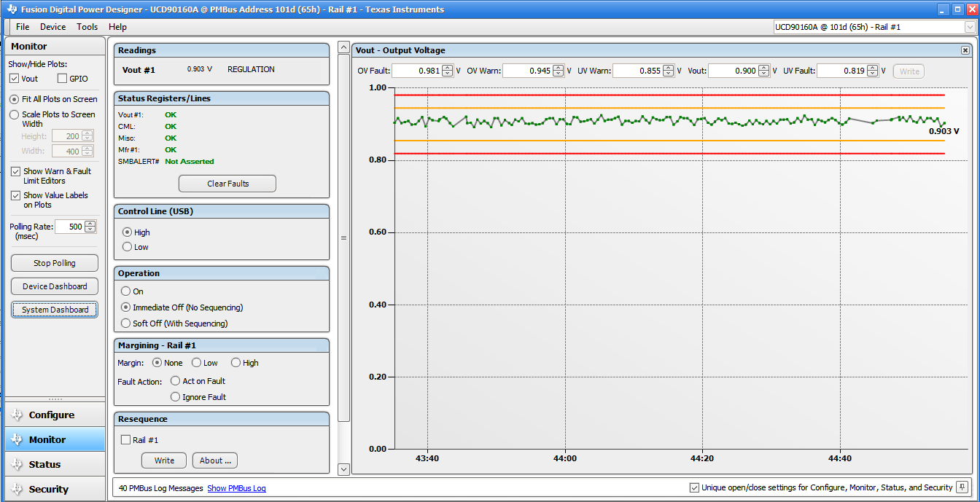Open the Show PMBus Log link

[x=236, y=488]
